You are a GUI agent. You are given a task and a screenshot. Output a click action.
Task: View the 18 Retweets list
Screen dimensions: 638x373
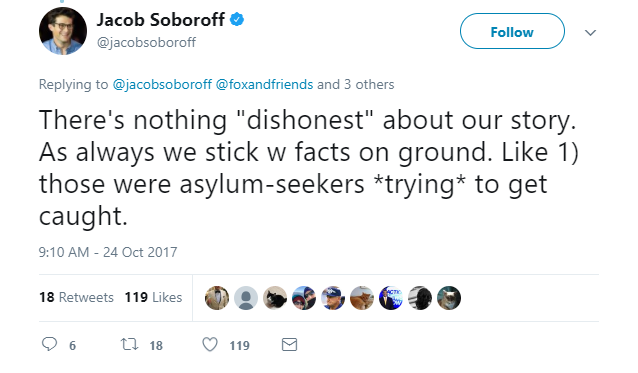point(76,297)
